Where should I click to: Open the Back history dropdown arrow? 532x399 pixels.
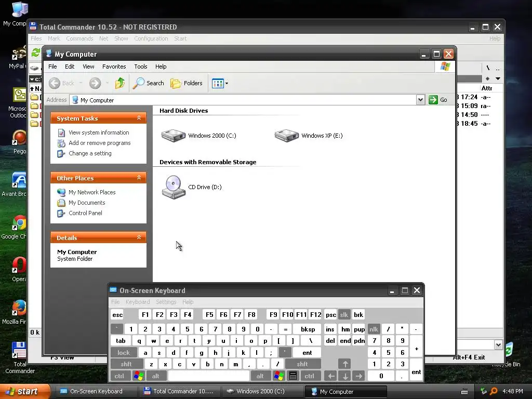point(81,83)
